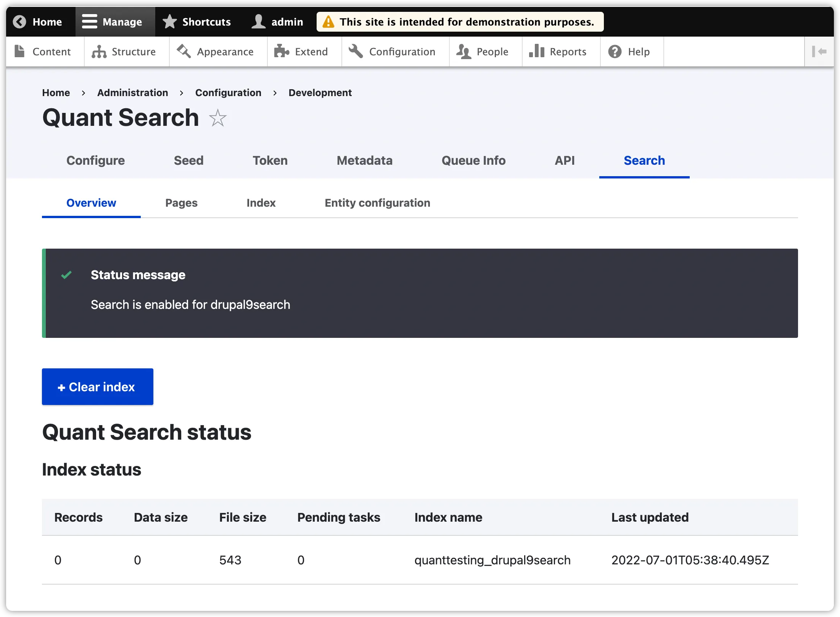Open Appearance via its paintbrush icon
Screen dimensions: 840x617
click(183, 51)
